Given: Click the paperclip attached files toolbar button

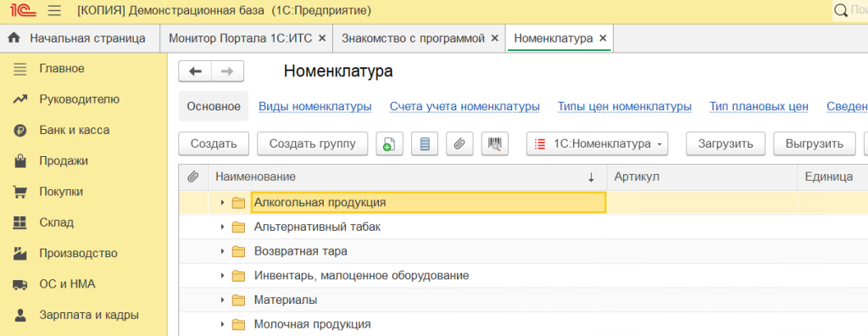Looking at the screenshot, I should tap(459, 144).
